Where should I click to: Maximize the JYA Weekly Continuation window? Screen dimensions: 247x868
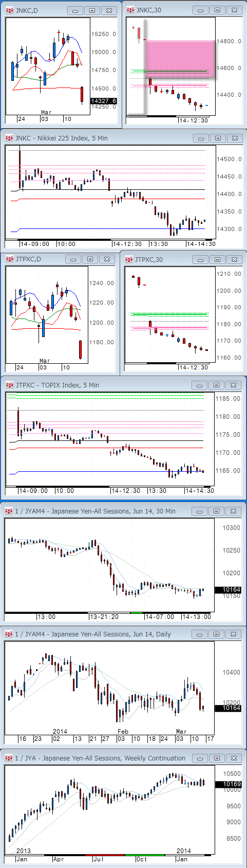coord(217,758)
